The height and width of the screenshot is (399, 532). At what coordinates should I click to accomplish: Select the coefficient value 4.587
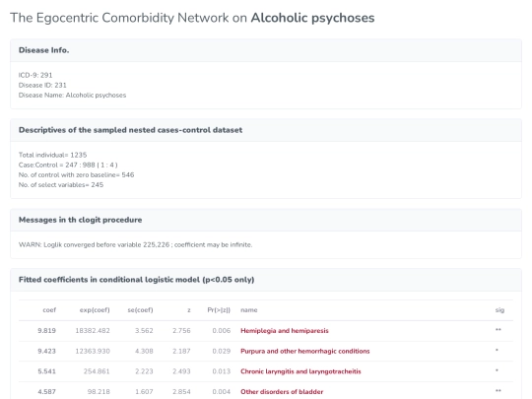tap(46, 391)
